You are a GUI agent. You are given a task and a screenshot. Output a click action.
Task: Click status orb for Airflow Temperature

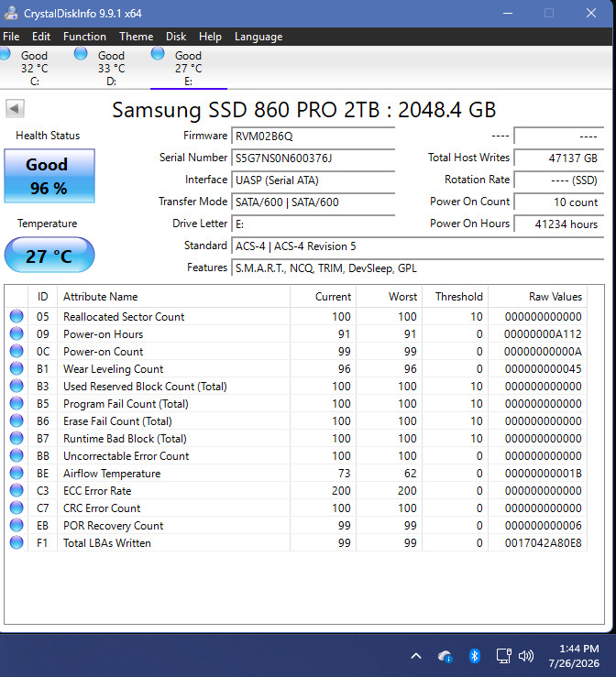(x=16, y=474)
